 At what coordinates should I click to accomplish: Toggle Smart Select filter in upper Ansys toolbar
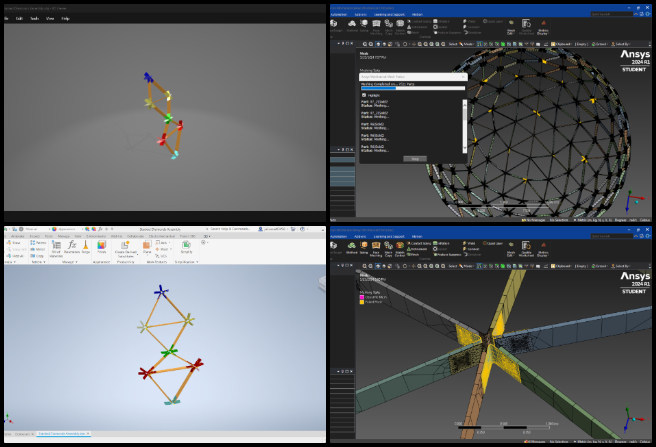pyautogui.click(x=479, y=44)
